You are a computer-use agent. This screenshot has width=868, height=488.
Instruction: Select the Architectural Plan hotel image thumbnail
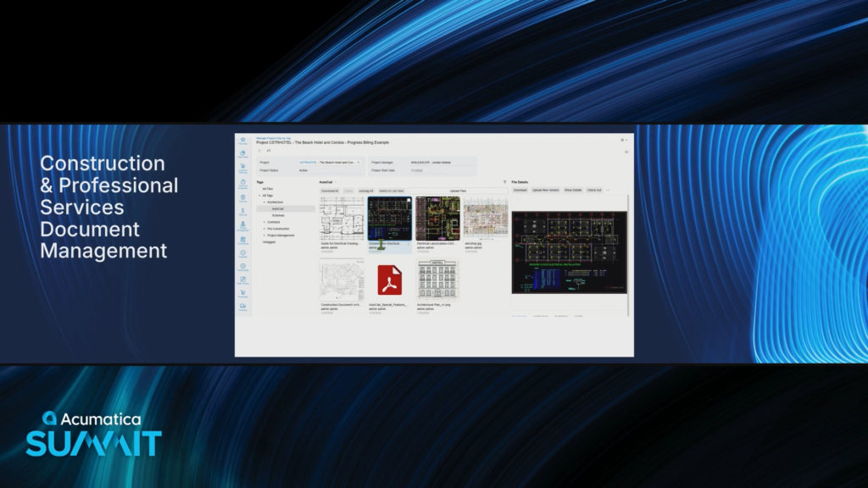click(437, 280)
